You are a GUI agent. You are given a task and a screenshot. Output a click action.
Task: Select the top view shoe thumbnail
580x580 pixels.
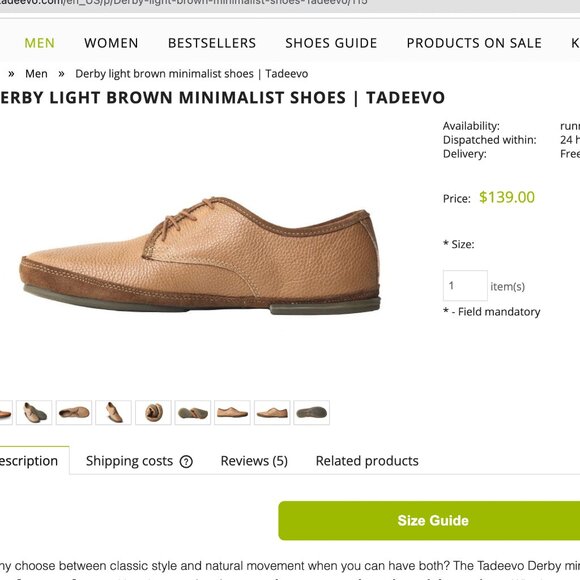[x=74, y=412]
